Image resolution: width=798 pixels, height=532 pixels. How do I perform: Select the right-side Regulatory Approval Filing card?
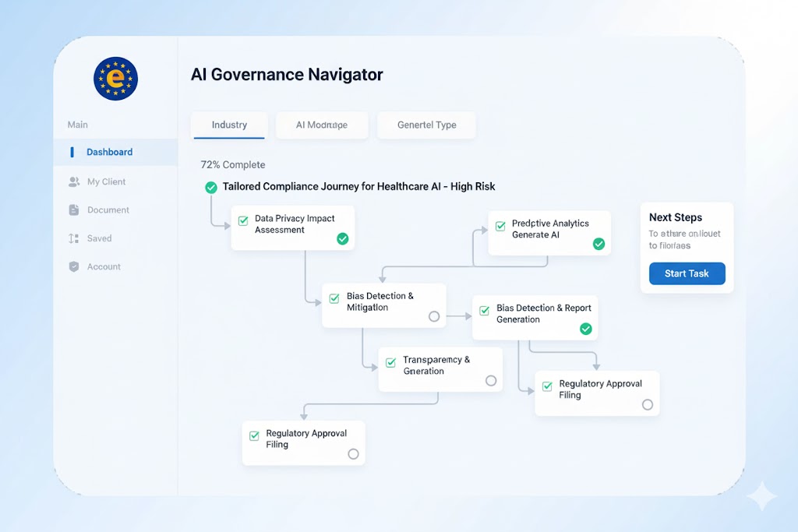pos(597,393)
